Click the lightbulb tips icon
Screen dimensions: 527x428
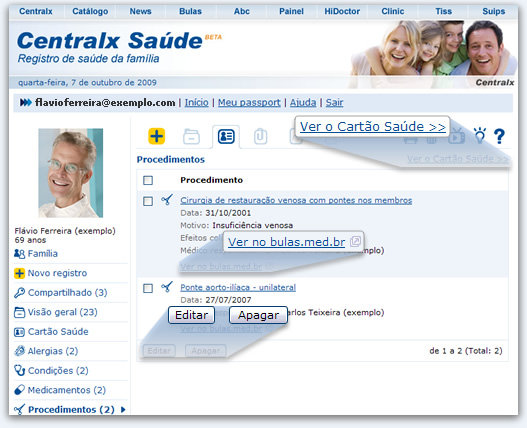(480, 135)
